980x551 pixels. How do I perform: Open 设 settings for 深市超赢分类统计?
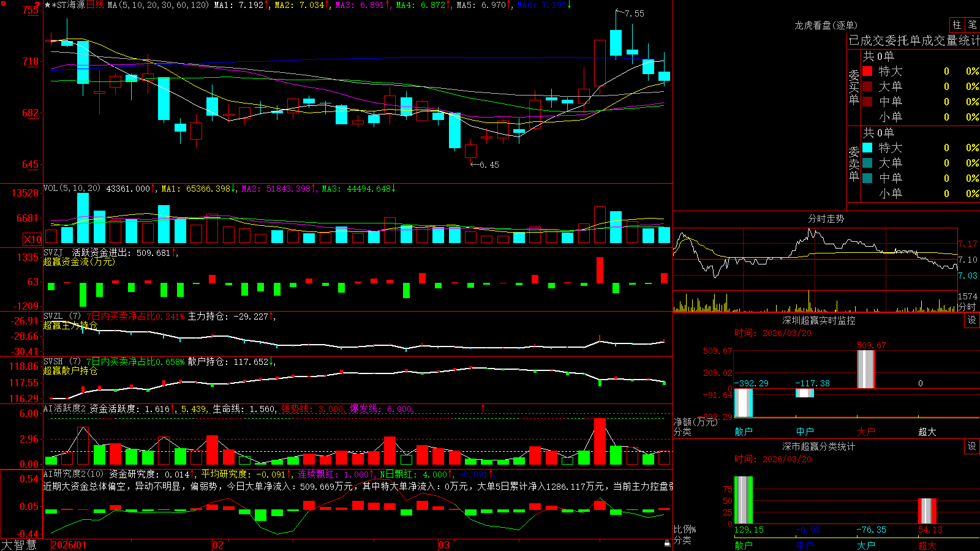pos(972,446)
